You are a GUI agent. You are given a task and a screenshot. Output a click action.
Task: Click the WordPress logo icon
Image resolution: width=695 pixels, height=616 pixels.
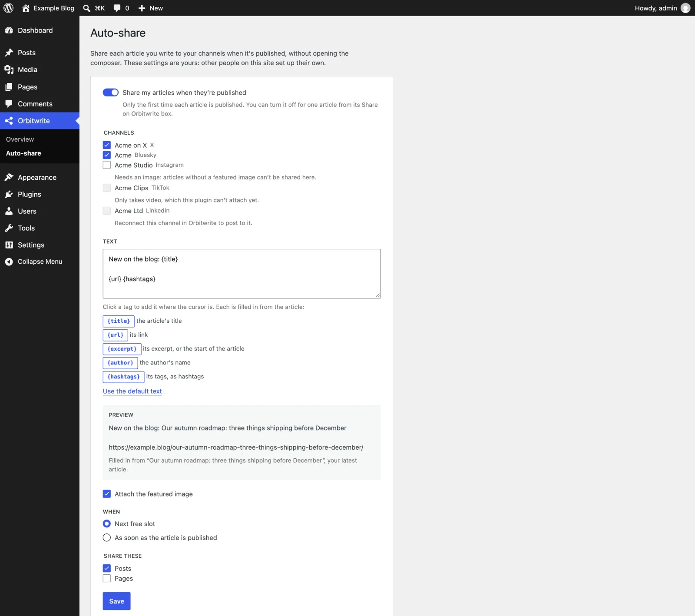point(9,8)
